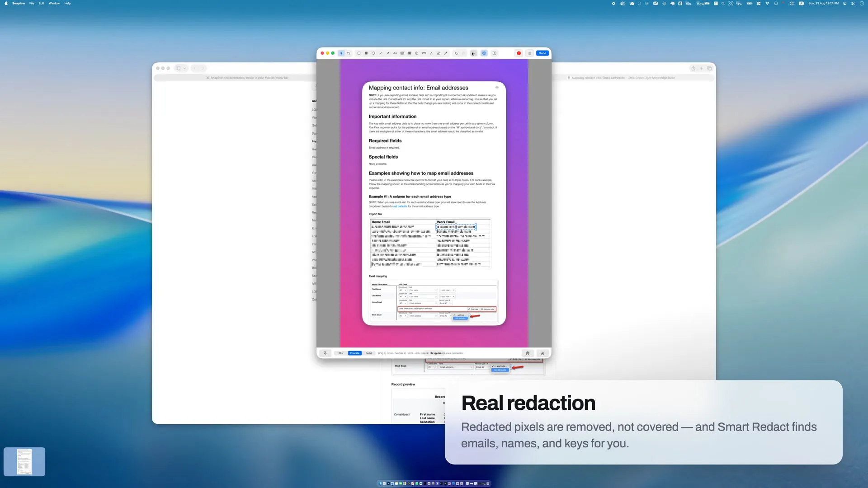Click the blue Done button
Viewport: 868px width, 488px height.
pos(542,53)
